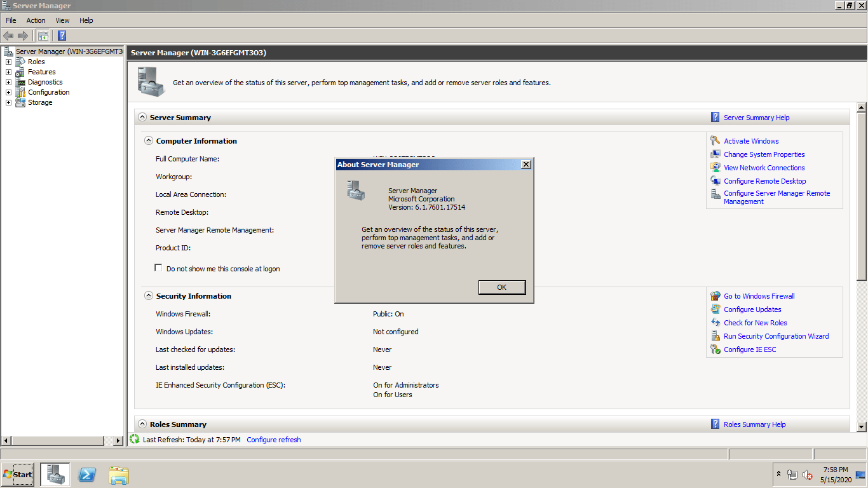
Task: Show hidden tray icons arrow
Action: 778,474
